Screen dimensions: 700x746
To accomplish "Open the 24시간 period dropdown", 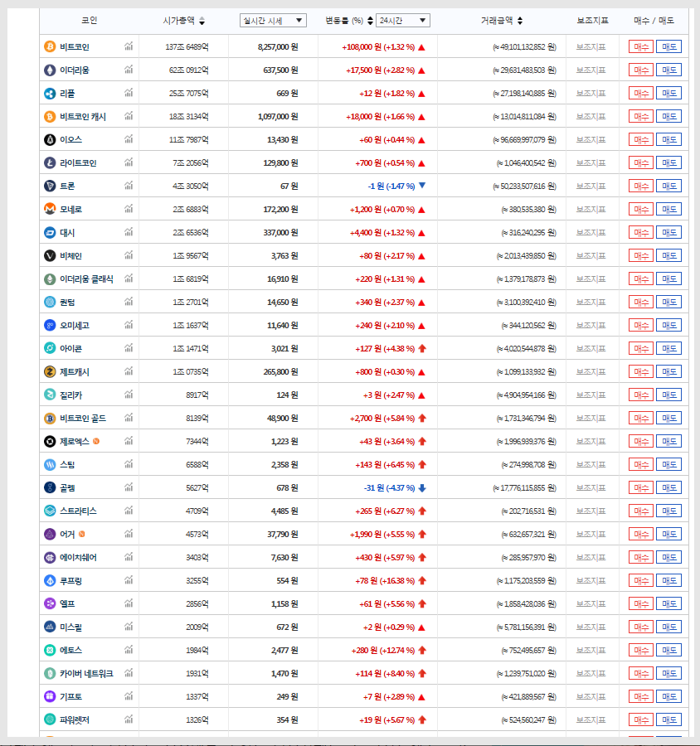I will (x=403, y=21).
